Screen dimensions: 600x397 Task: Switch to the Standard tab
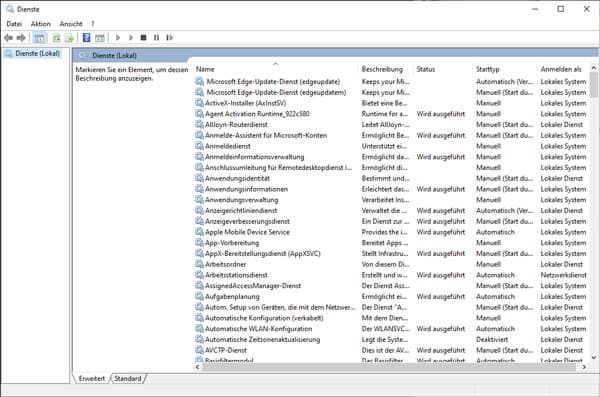(128, 378)
